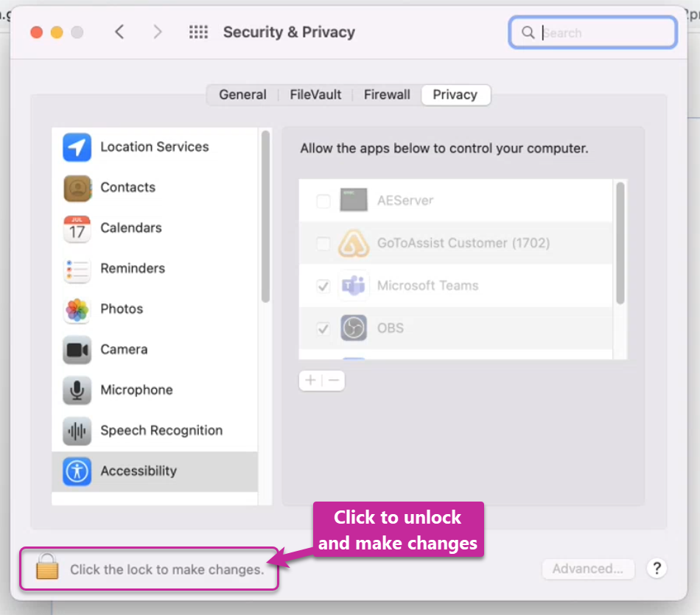700x615 pixels.
Task: Click the Speech Recognition waveform icon
Action: [x=77, y=431]
